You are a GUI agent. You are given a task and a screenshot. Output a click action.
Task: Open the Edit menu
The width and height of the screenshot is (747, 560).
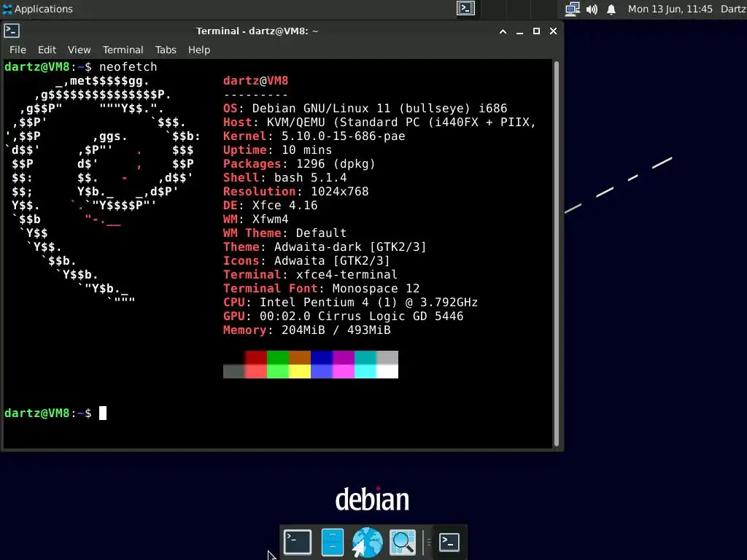(x=47, y=50)
